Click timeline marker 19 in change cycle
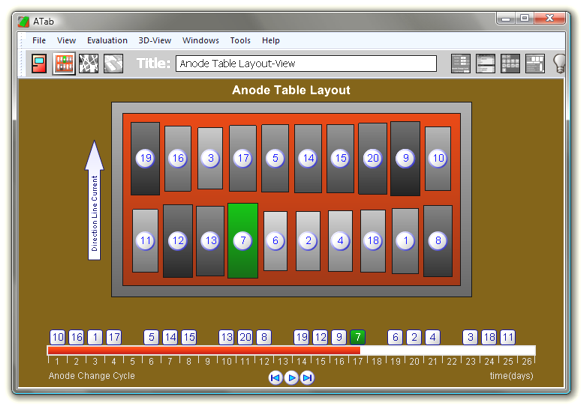Image resolution: width=583 pixels, height=406 pixels. click(302, 337)
